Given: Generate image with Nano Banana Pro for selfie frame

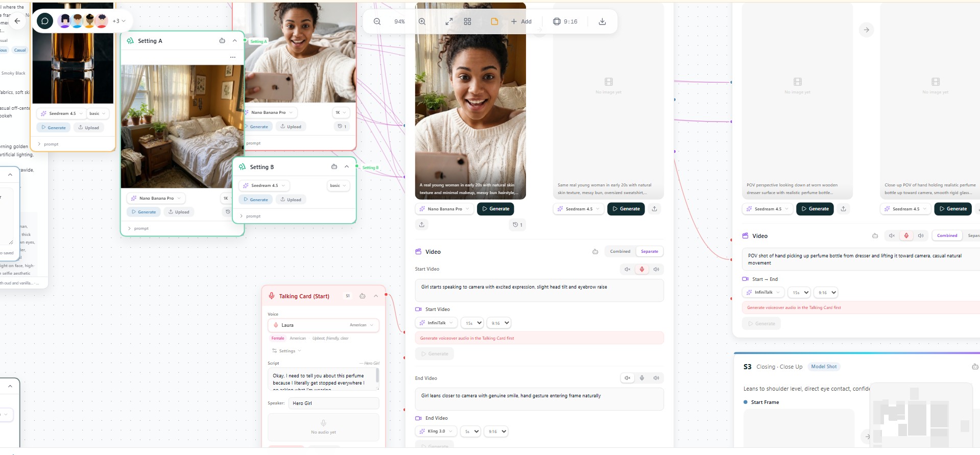Looking at the screenshot, I should [495, 209].
